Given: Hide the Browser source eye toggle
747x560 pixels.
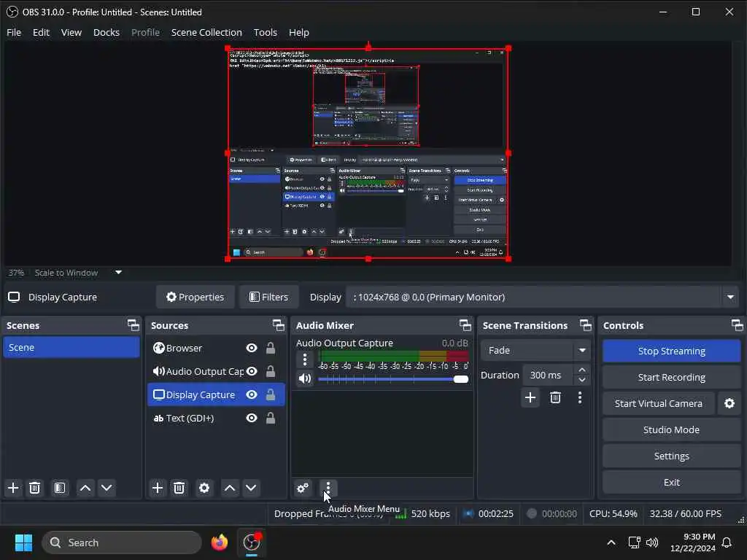Looking at the screenshot, I should coord(252,348).
